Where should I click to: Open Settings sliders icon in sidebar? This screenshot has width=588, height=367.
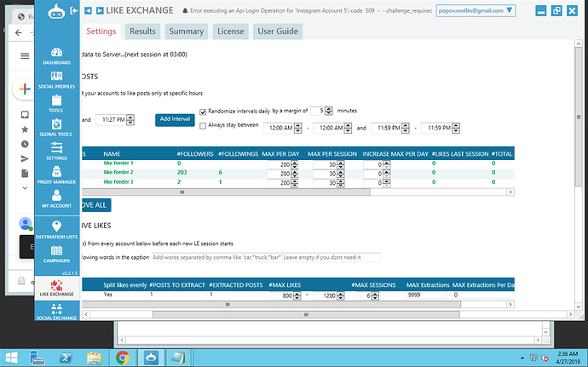56,152
